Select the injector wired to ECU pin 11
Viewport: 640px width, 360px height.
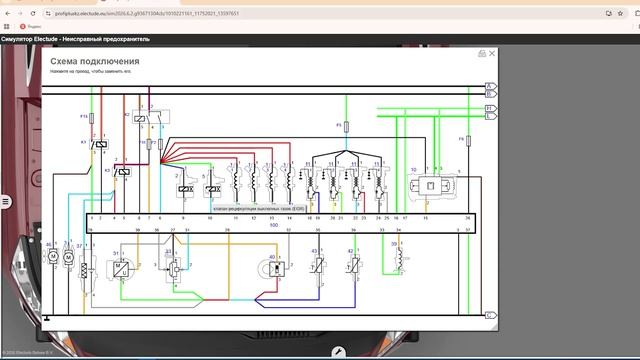(236, 182)
